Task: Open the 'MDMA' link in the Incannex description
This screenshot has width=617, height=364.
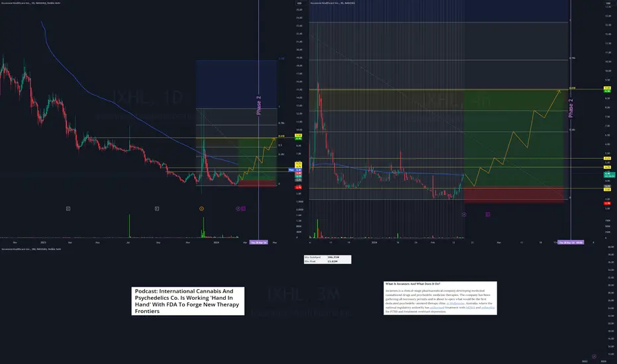Action: (470, 307)
